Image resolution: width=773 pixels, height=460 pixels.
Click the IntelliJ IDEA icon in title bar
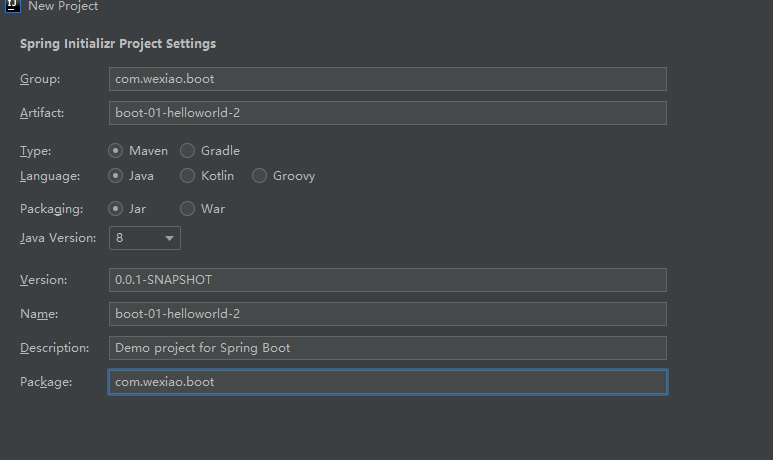(12, 6)
